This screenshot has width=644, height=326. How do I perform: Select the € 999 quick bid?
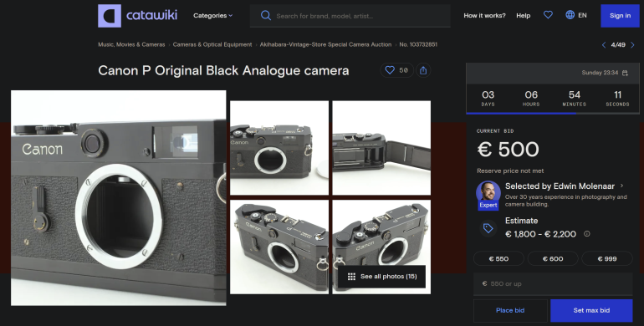click(x=607, y=258)
